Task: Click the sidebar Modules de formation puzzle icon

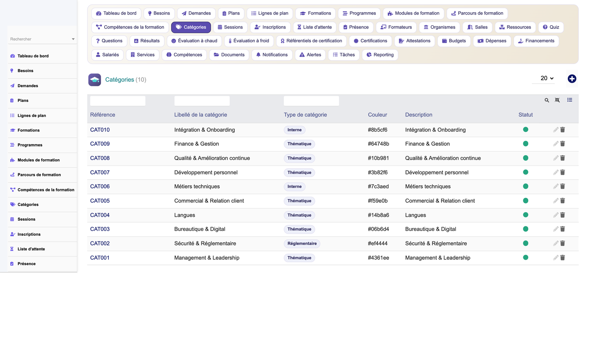Action: coord(12,160)
